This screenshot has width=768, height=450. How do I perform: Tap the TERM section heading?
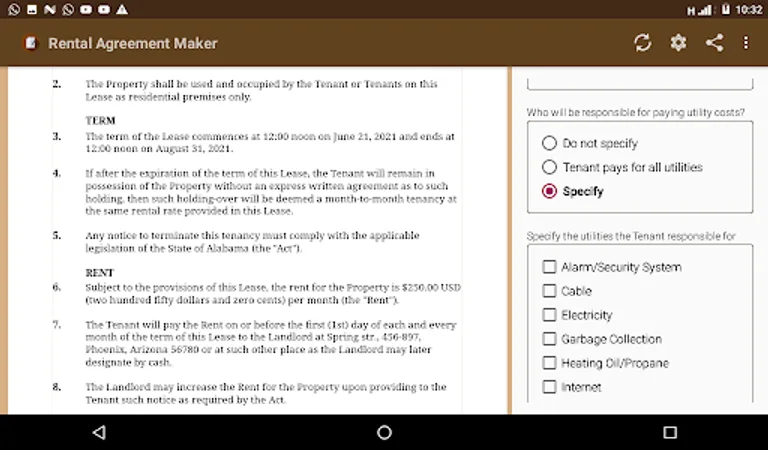100,120
